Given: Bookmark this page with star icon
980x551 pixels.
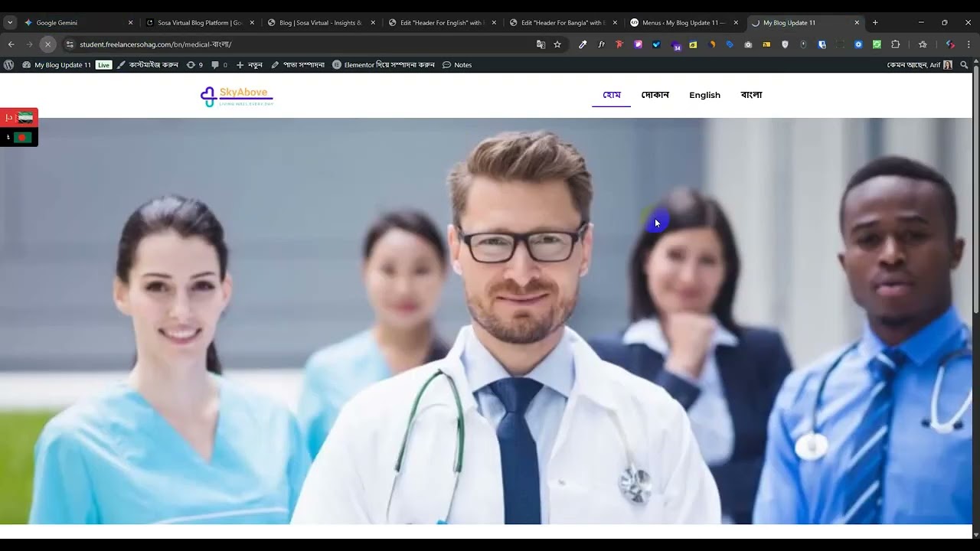Looking at the screenshot, I should (557, 44).
